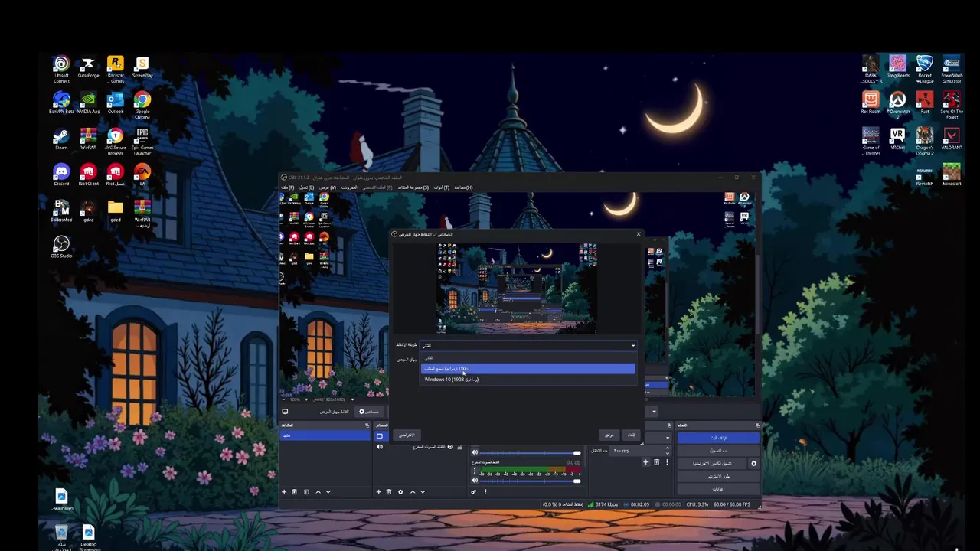Click the Stop Streaming button
This screenshot has height=551, width=980.
pyautogui.click(x=719, y=438)
